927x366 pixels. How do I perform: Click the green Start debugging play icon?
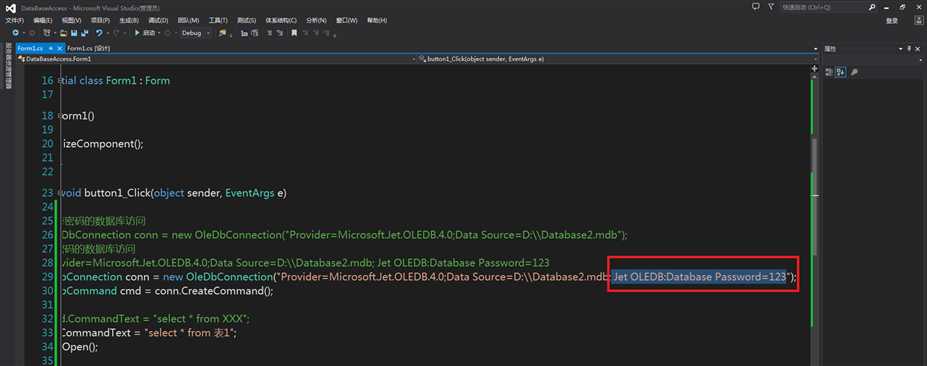coord(137,33)
